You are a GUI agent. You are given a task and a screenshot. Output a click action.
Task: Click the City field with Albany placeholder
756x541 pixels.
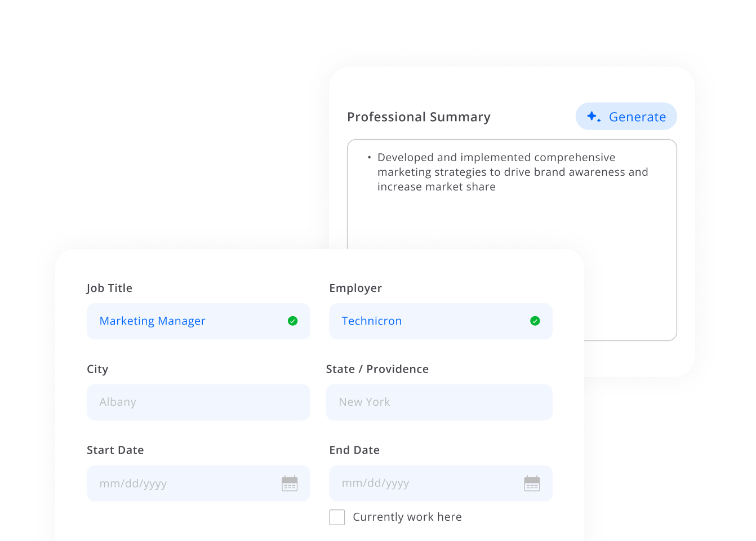pyautogui.click(x=198, y=402)
